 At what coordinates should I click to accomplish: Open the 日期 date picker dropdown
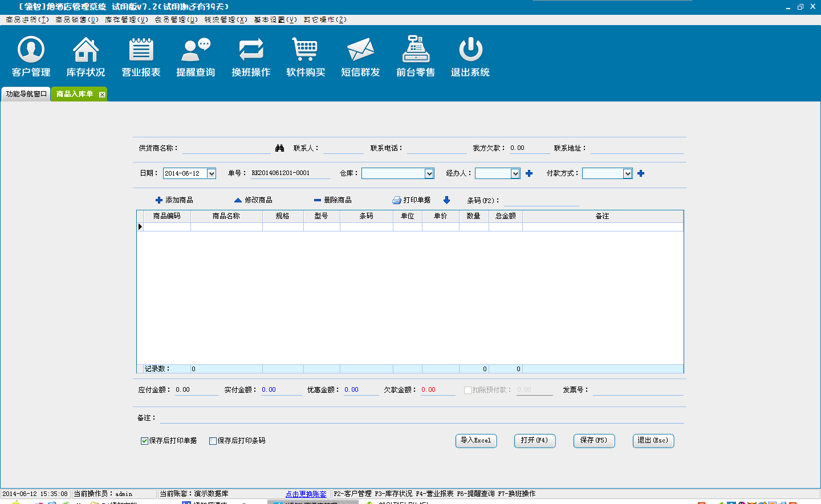coord(211,173)
